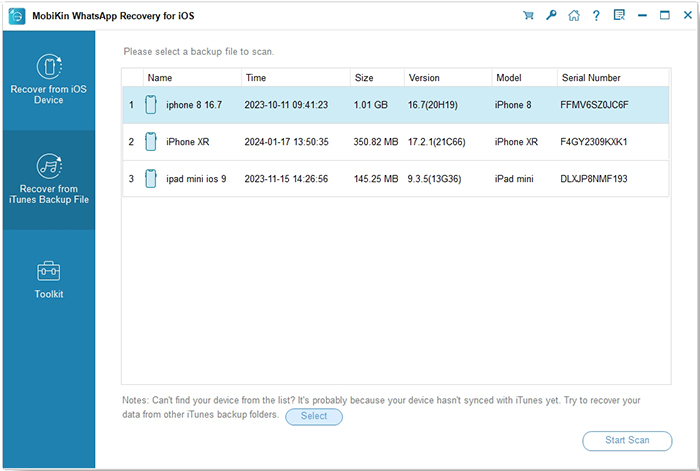Open the Toolkit tab
Image resolution: width=700 pixels, height=471 pixels.
coord(49,279)
